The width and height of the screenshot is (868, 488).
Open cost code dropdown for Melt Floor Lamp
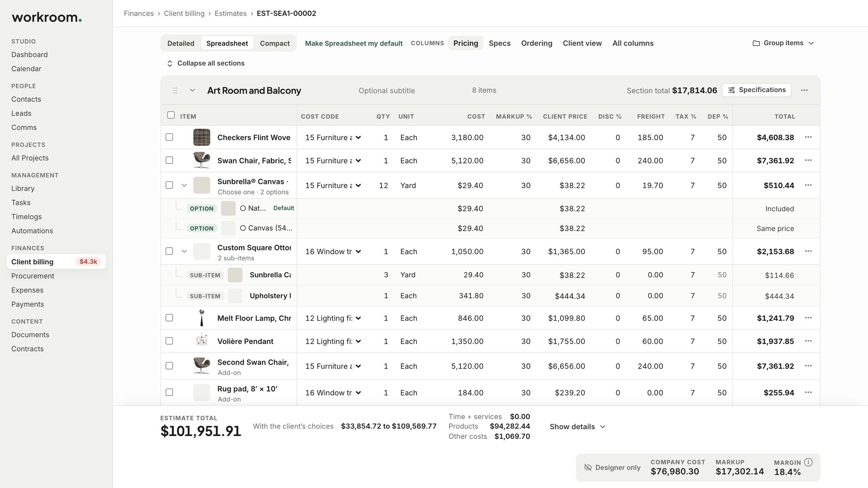click(x=333, y=318)
